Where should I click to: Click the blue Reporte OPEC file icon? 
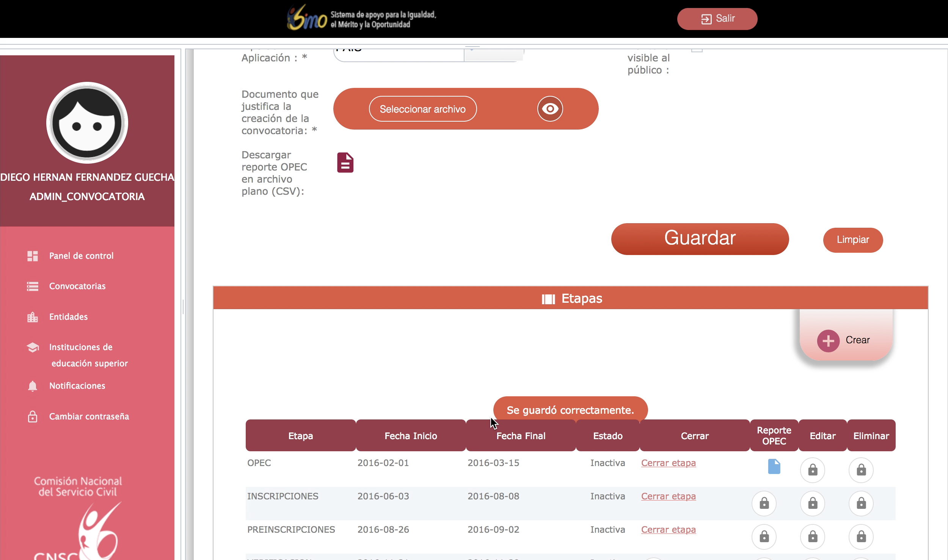(x=774, y=466)
